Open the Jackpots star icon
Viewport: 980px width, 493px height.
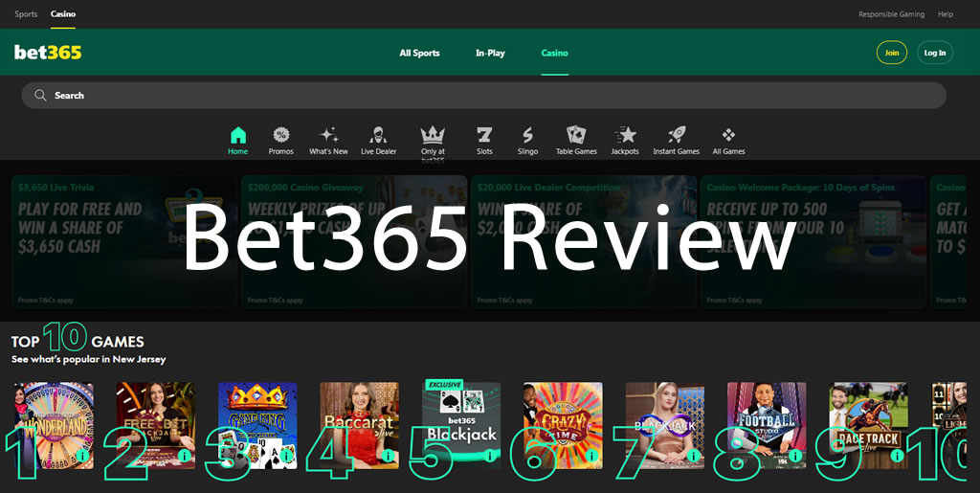coord(625,135)
